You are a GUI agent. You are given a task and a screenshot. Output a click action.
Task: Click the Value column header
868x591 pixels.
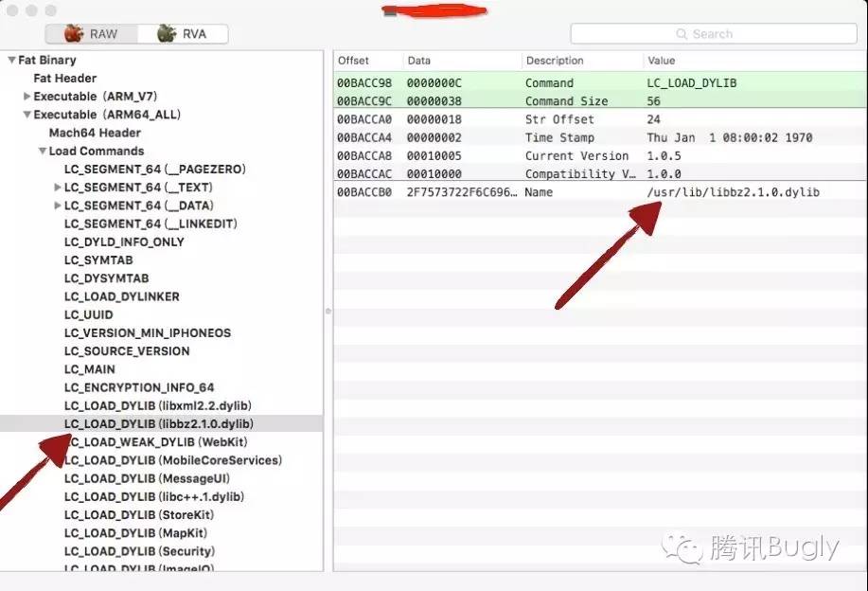[x=661, y=61]
